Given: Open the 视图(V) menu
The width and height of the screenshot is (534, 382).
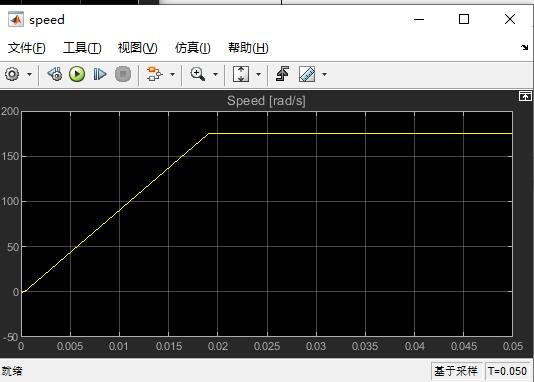Looking at the screenshot, I should coord(138,48).
